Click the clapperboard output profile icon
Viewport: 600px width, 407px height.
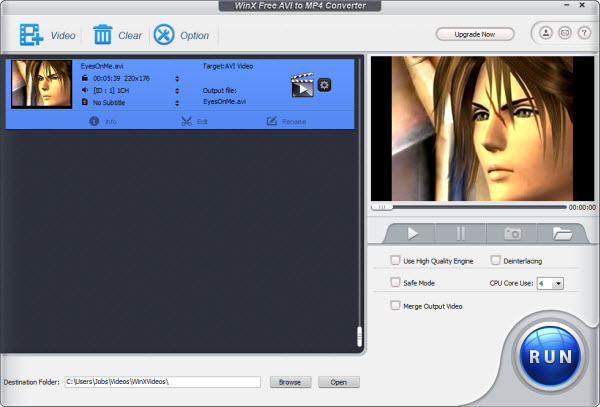click(302, 86)
